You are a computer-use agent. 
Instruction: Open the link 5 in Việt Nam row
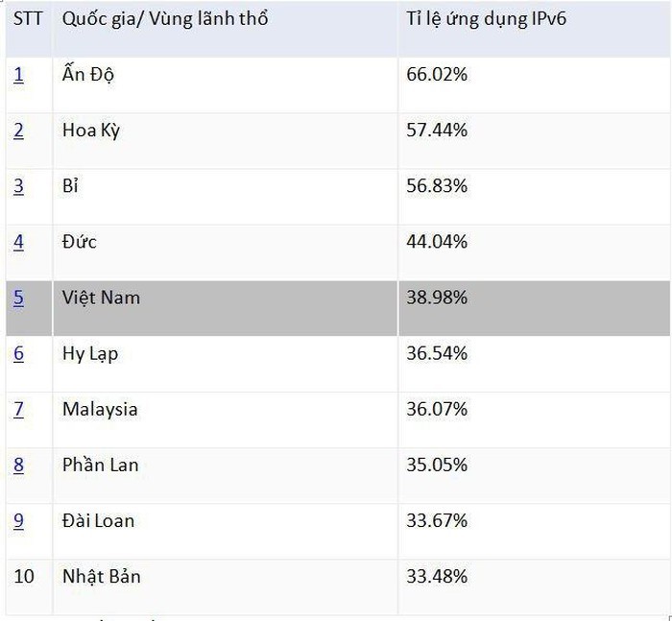[x=18, y=298]
